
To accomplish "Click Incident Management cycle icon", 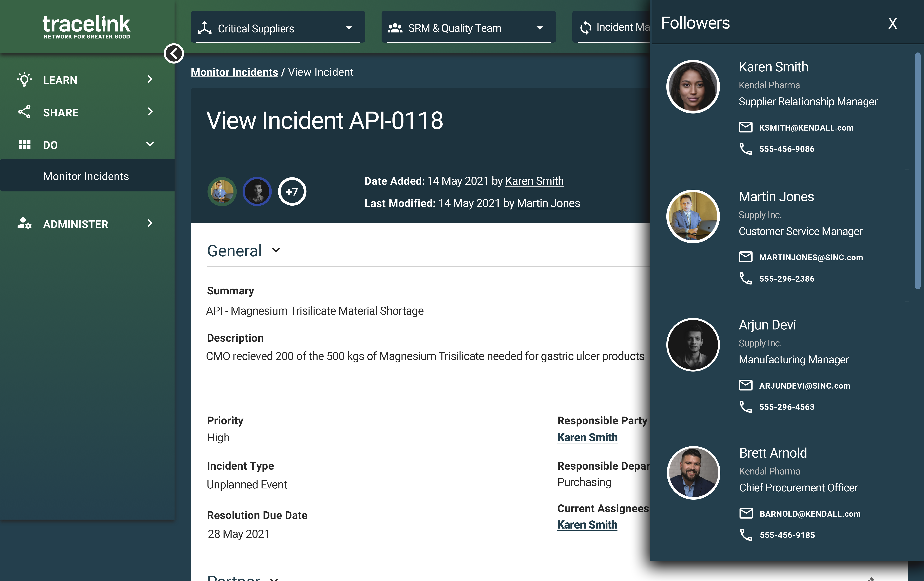I will 586,27.
